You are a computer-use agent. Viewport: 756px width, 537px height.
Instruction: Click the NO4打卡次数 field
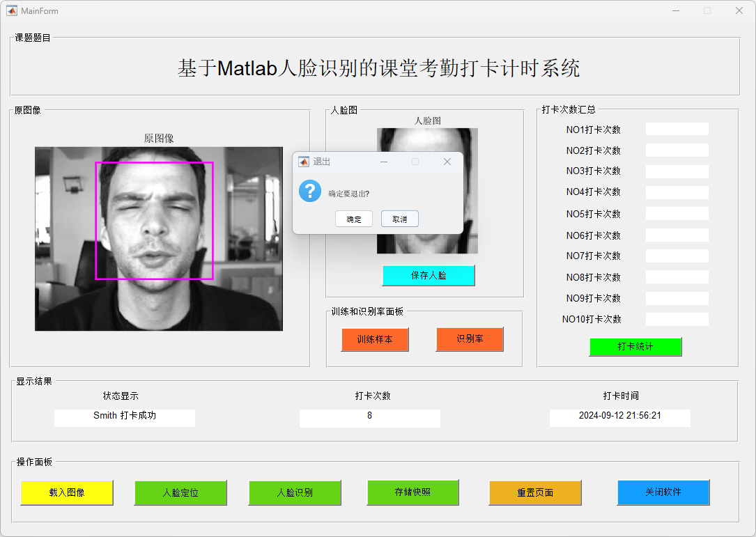[x=677, y=193]
